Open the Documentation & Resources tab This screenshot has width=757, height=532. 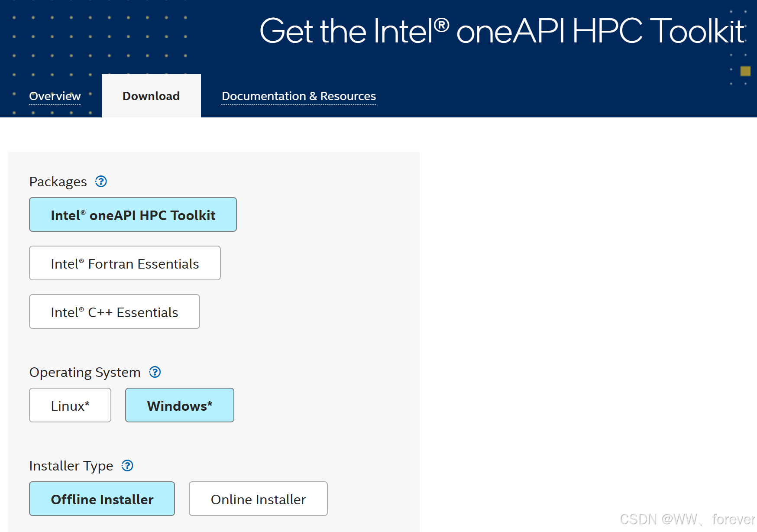(x=299, y=96)
